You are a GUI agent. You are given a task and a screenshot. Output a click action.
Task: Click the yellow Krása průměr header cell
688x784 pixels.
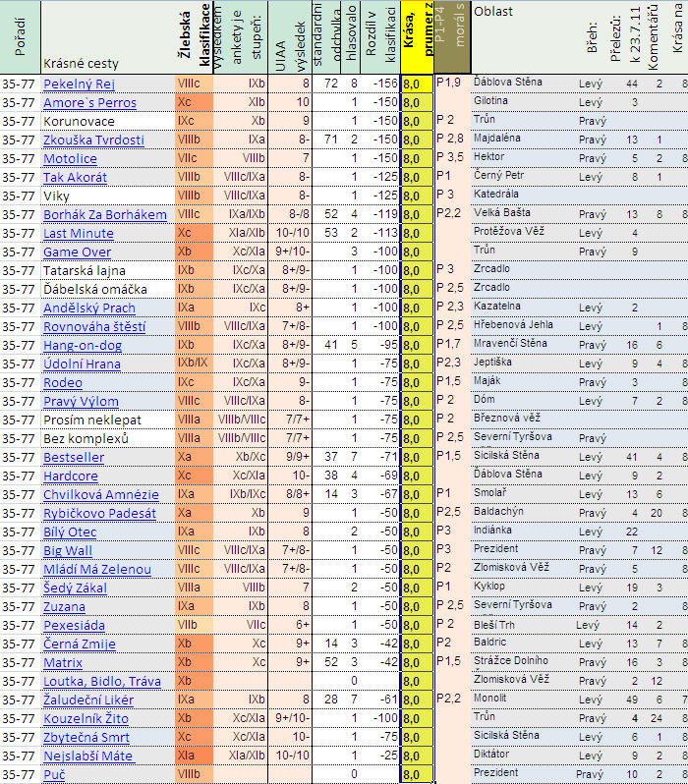pyautogui.click(x=417, y=37)
